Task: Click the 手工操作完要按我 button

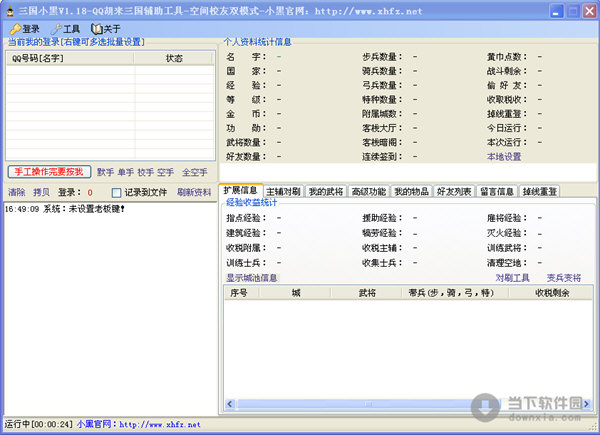Action: 49,172
